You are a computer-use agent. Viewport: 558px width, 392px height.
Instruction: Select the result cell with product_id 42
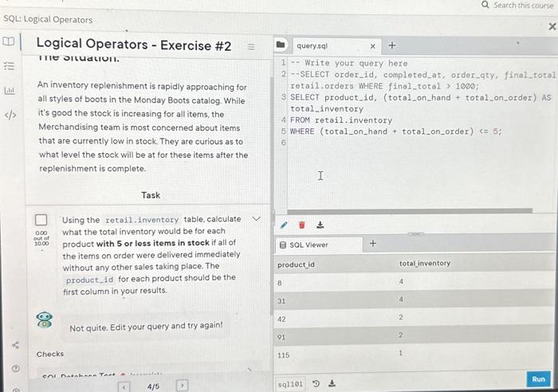tap(281, 319)
